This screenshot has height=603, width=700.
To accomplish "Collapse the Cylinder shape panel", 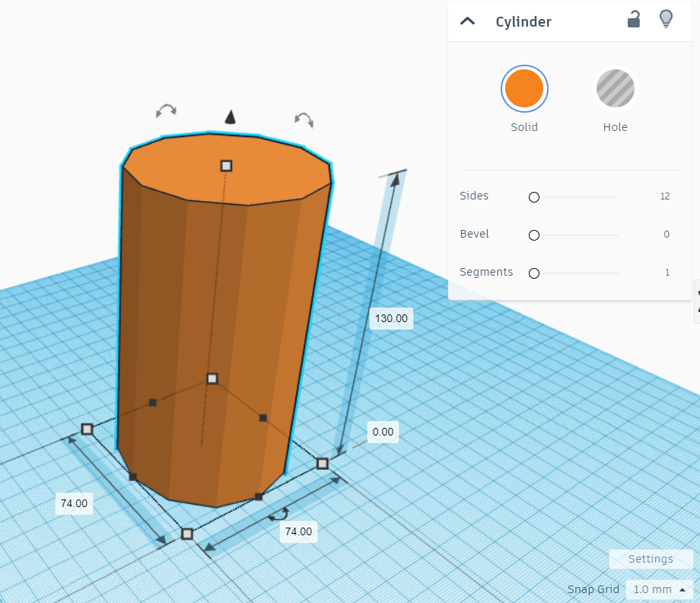I will coord(467,21).
